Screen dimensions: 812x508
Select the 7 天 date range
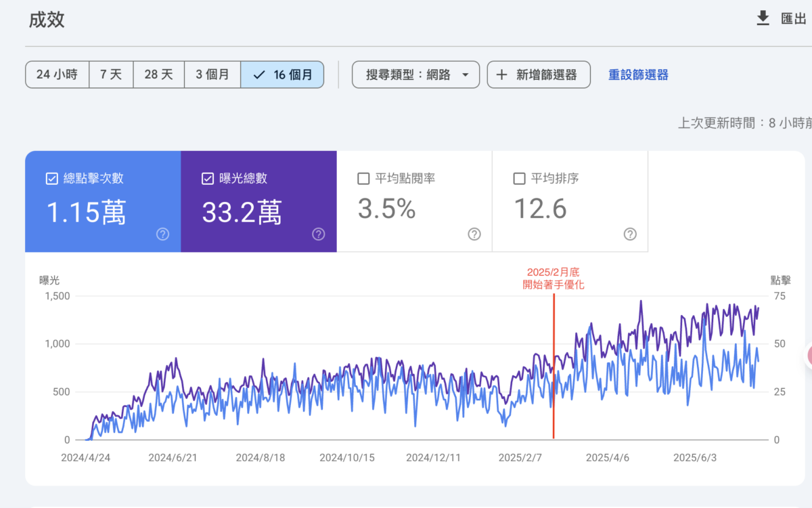(x=111, y=75)
